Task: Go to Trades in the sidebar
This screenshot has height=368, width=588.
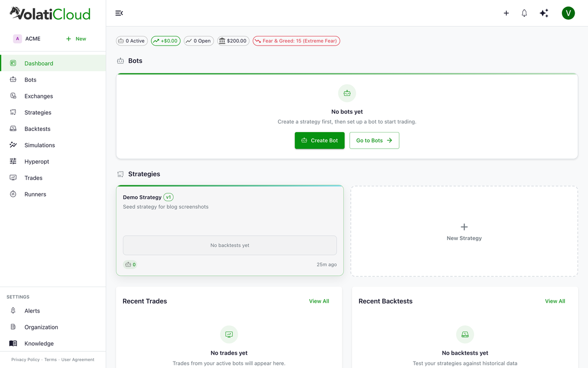Action: [53, 178]
